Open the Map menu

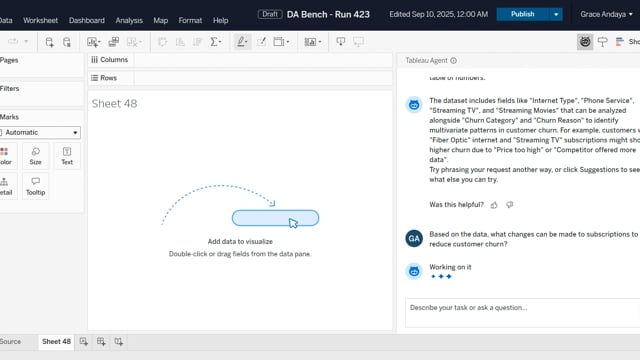[160, 20]
